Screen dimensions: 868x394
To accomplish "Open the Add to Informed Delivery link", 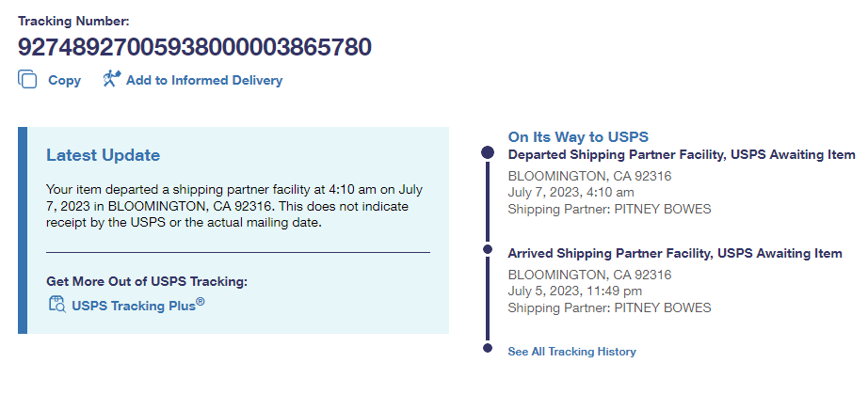I will pos(203,81).
